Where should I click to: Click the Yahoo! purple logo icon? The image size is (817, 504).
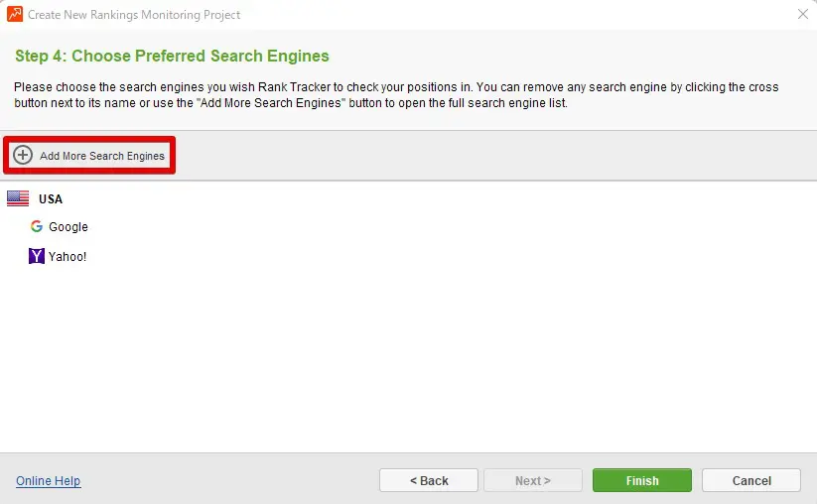(x=37, y=256)
